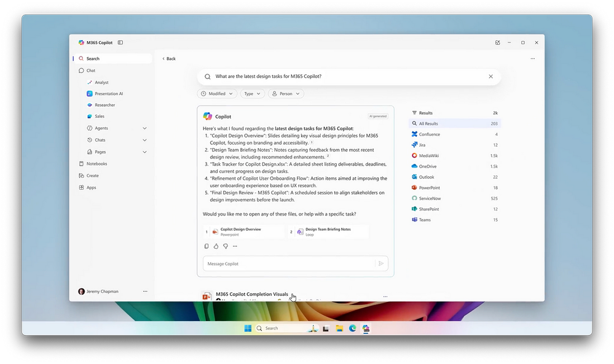This screenshot has width=614, height=364.
Task: Open Microsoft Edge from the taskbar
Action: coord(352,328)
